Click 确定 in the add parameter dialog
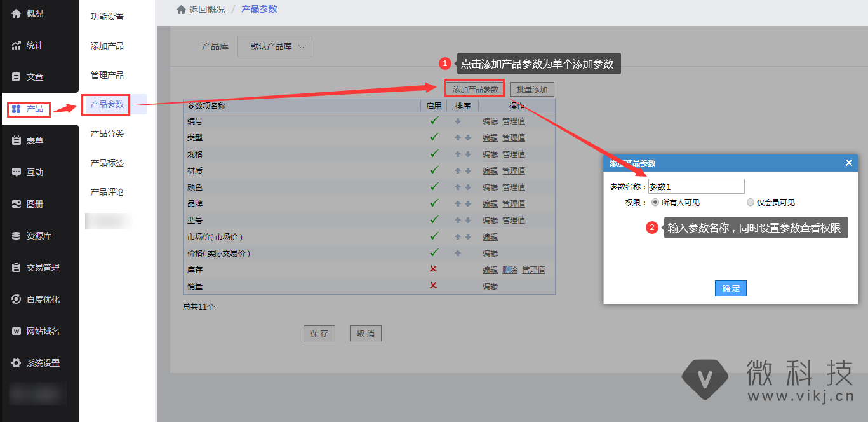This screenshot has height=422, width=868. point(730,288)
